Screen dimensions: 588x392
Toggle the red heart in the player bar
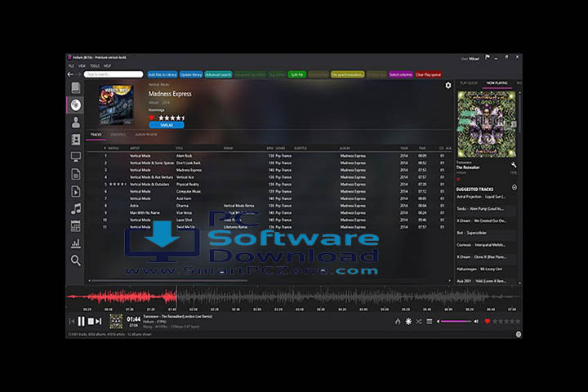coord(487,322)
